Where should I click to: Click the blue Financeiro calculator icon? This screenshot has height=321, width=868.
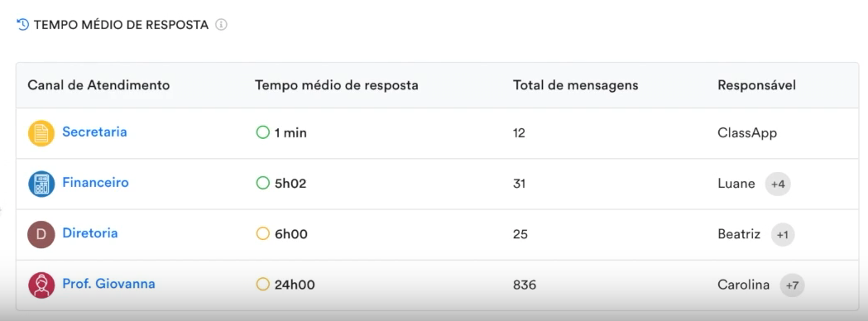(x=41, y=184)
